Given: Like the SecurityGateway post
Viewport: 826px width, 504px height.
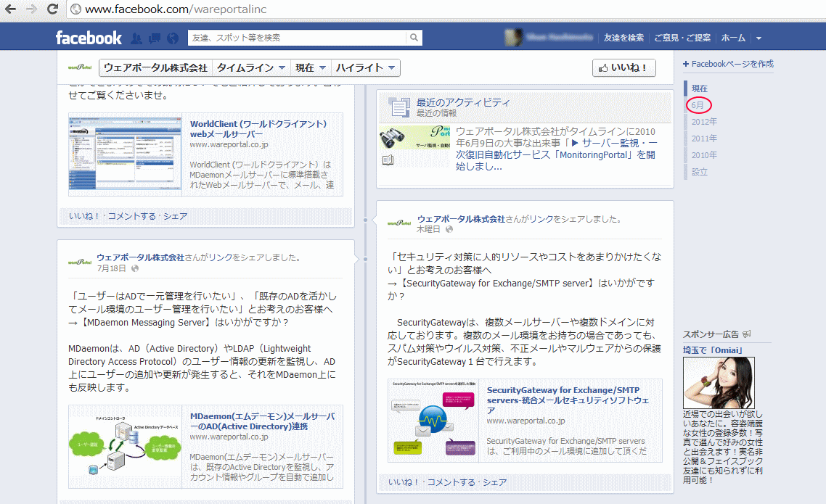Looking at the screenshot, I should coord(404,482).
